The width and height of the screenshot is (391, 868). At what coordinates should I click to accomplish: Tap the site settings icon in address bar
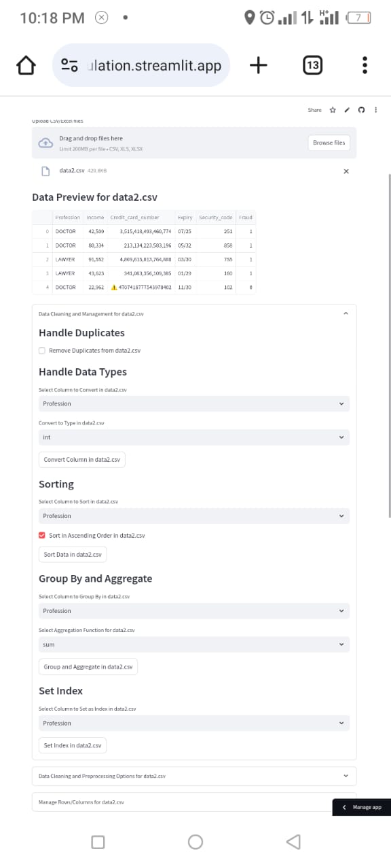click(x=69, y=65)
